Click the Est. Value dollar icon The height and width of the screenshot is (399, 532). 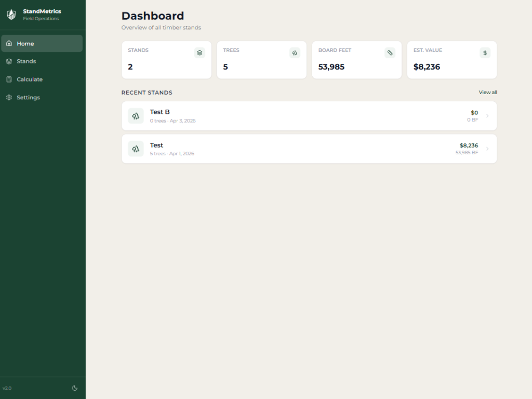pyautogui.click(x=485, y=52)
